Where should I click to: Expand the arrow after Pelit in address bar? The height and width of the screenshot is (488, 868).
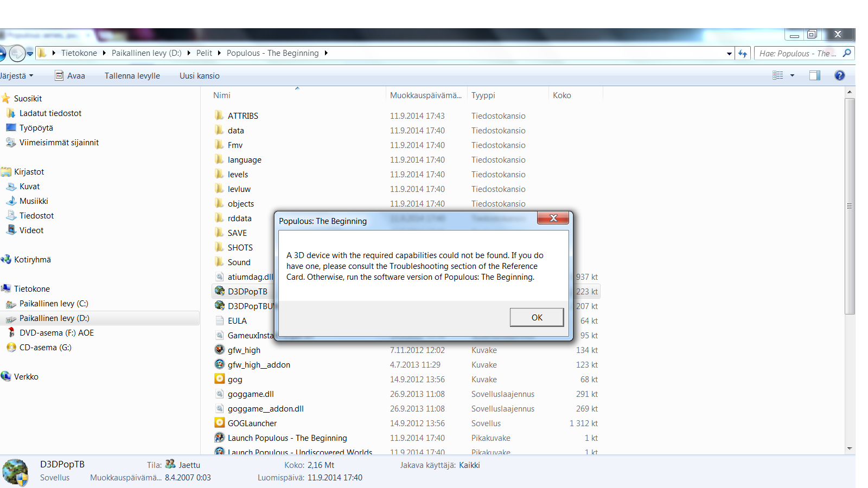click(219, 53)
